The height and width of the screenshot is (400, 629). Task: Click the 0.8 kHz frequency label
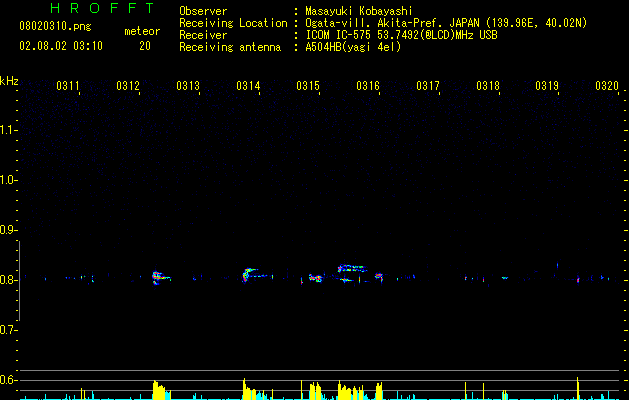8,280
